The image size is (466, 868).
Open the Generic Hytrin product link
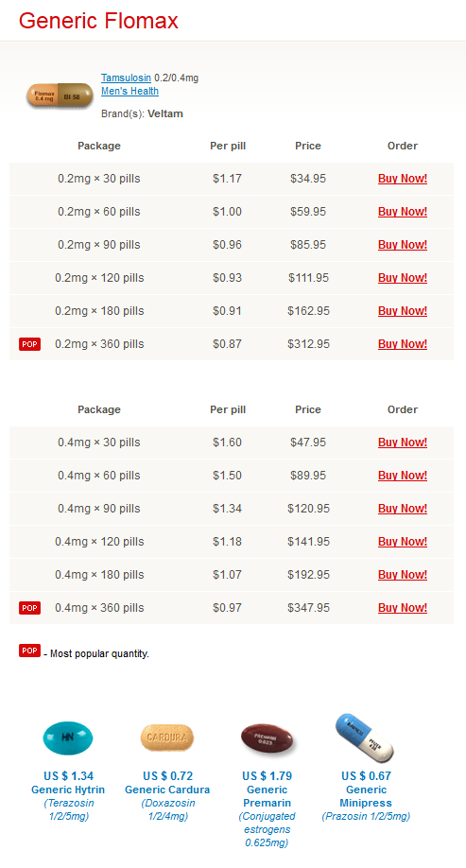(68, 790)
